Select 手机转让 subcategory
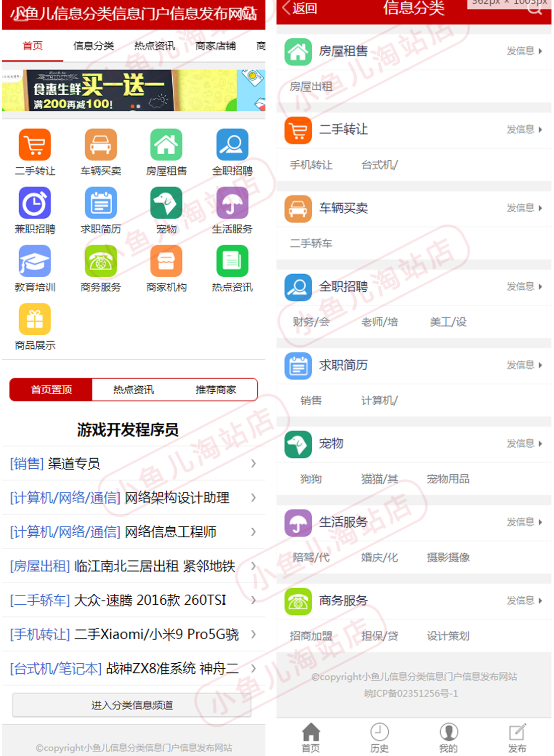554x756 pixels. 311,165
